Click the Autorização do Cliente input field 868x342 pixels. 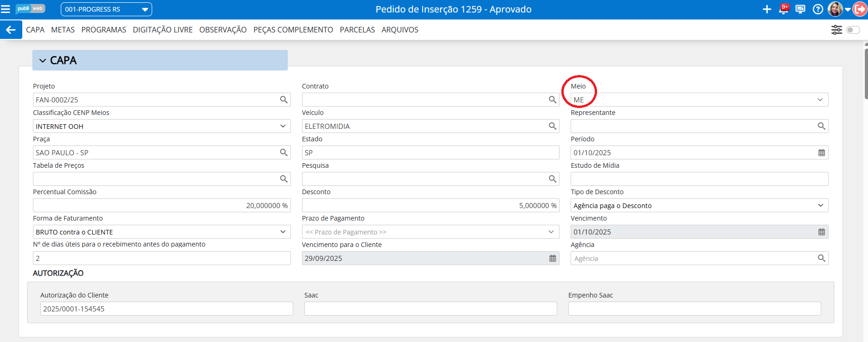click(x=166, y=309)
